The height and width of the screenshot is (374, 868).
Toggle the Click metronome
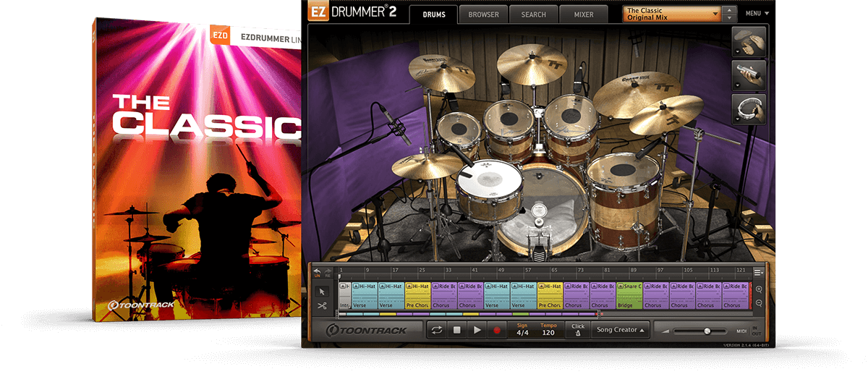(x=578, y=330)
